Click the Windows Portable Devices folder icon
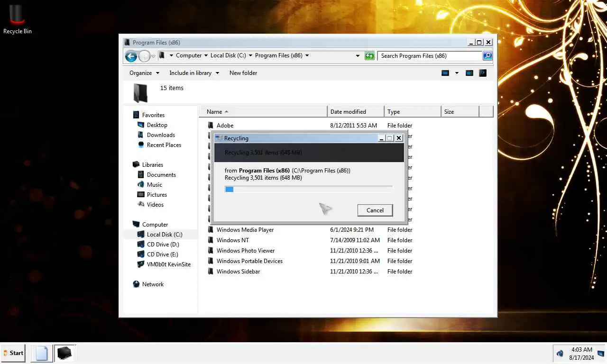 point(211,261)
